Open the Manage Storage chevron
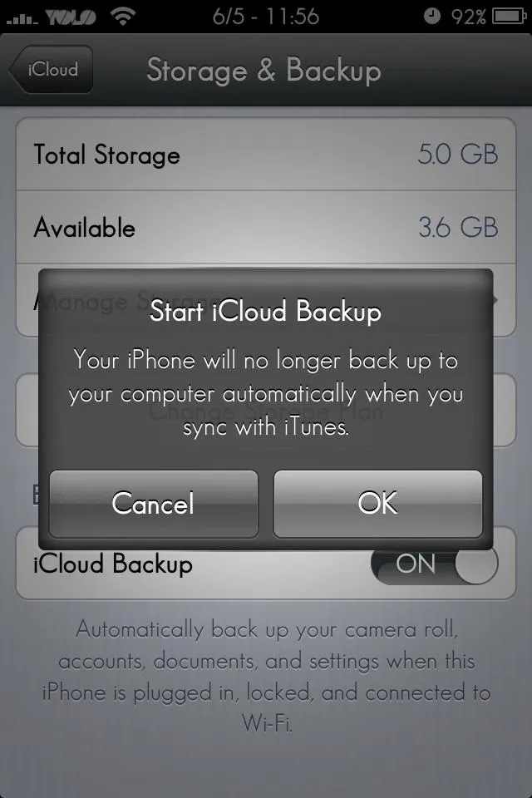The image size is (532, 798). point(495,300)
